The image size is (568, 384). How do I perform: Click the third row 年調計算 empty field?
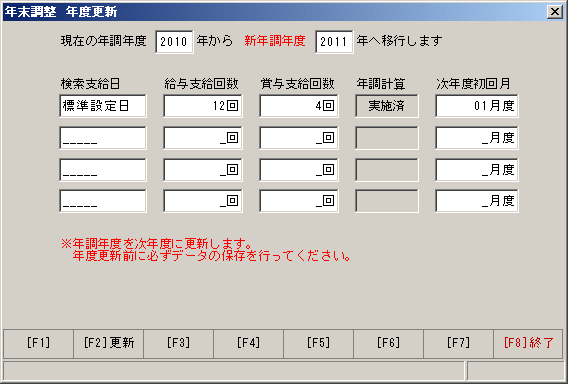[387, 170]
